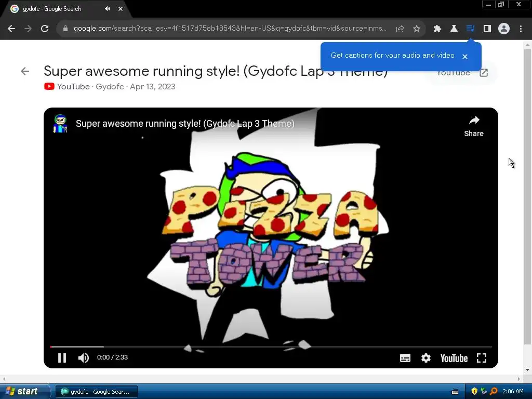Click the Gydofc channel name text
Viewport: 532px width, 399px height.
pos(110,87)
